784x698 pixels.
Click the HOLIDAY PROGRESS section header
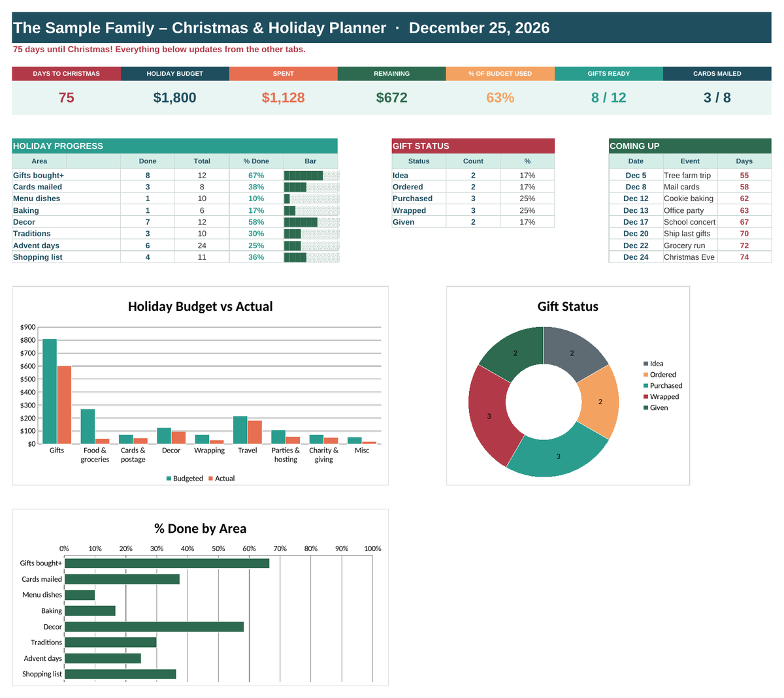175,146
